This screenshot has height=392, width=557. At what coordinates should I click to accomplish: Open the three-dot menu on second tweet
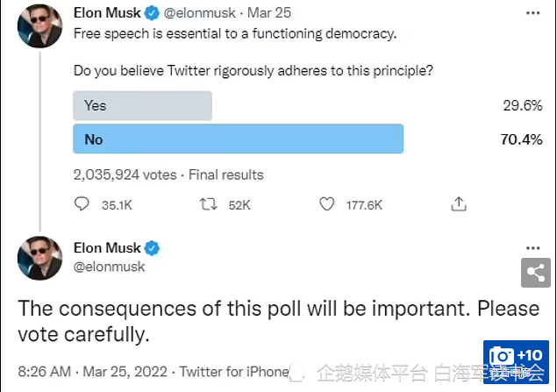tap(532, 248)
